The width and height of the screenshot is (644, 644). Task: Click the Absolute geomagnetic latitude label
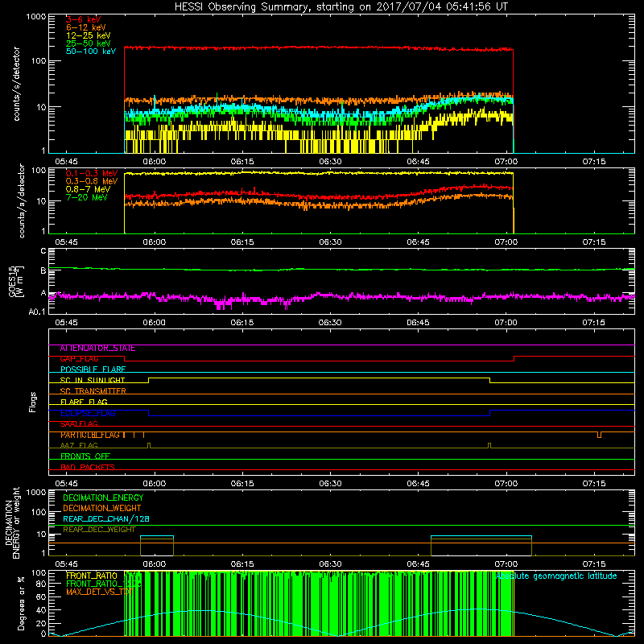556,576
